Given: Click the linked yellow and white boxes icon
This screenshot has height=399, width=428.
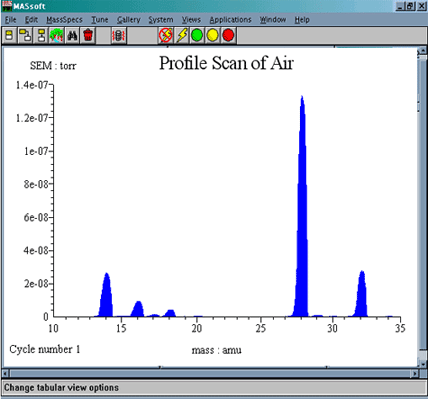Looking at the screenshot, I should (x=25, y=35).
